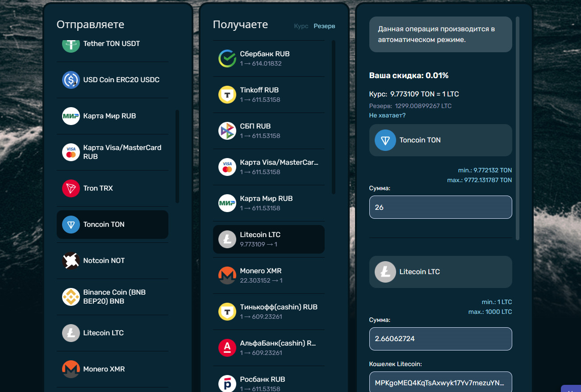The image size is (581, 392).
Task: Choose the АльфаБанк(cashin) icon
Action: click(227, 348)
